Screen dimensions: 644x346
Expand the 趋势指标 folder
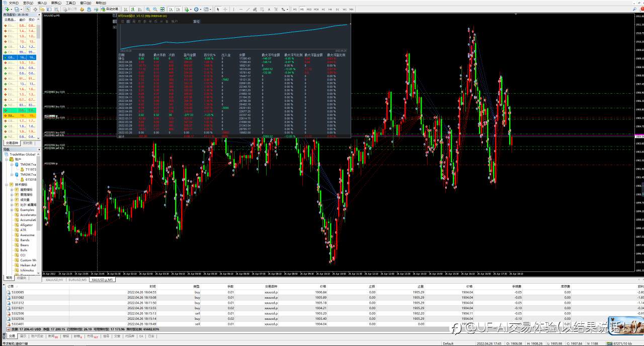(x=12, y=189)
